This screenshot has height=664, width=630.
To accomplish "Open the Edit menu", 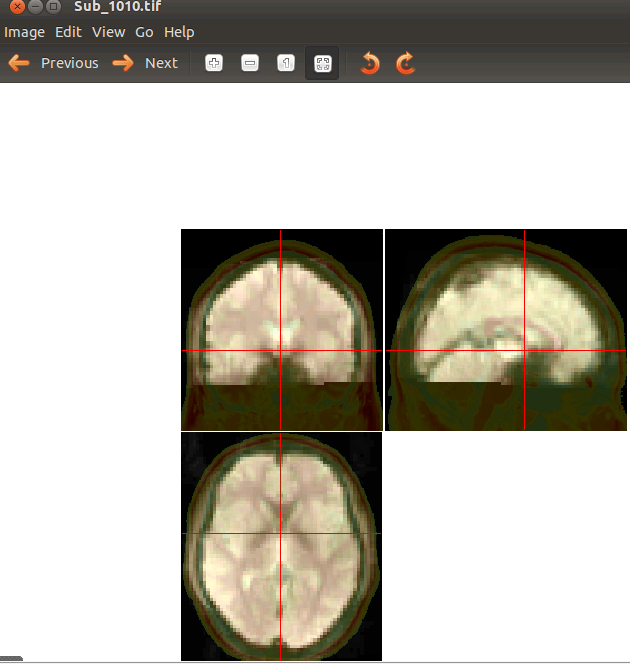I will click(68, 32).
